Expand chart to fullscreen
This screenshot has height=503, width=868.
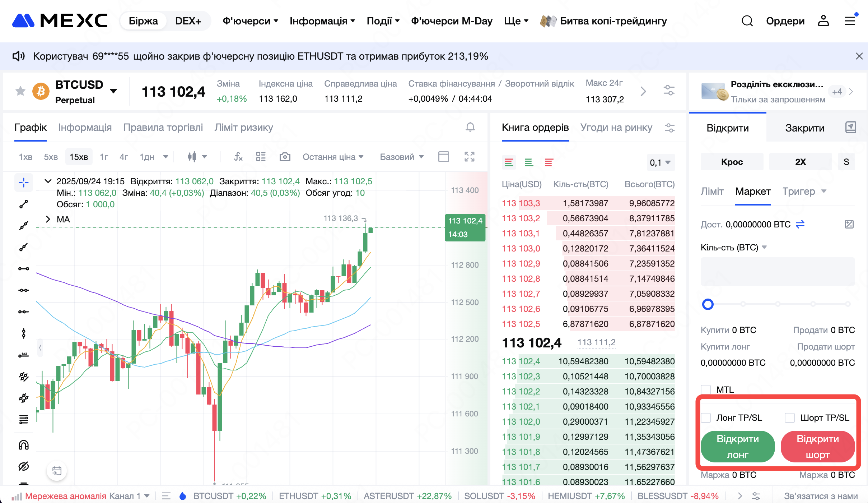coord(469,157)
